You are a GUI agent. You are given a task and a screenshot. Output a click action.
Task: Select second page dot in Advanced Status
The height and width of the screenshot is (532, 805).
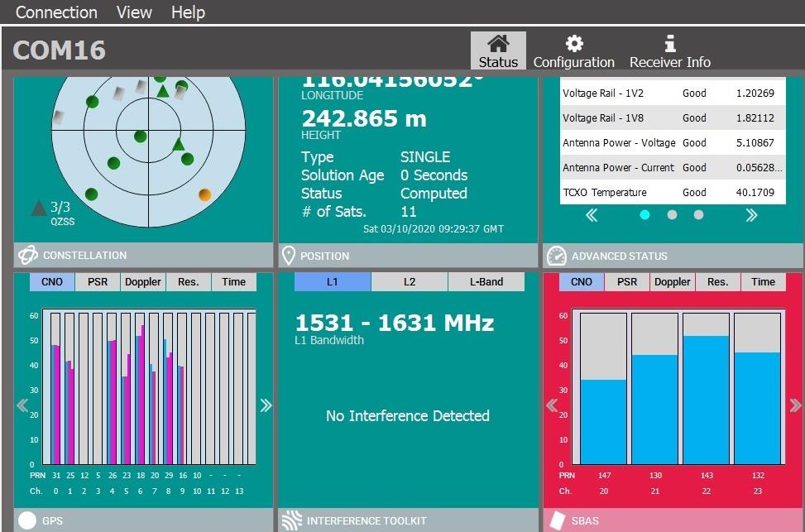[x=672, y=215]
